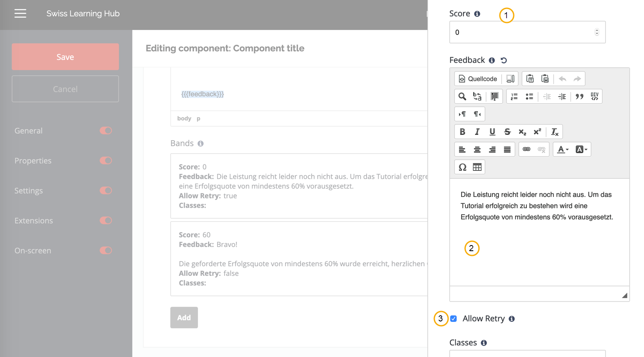Click the redo arrow in editor toolbar
The width and height of the screenshot is (644, 357).
[x=577, y=79]
